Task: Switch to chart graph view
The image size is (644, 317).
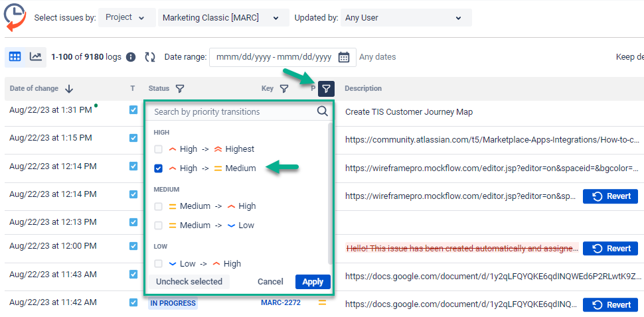Action: coord(36,56)
